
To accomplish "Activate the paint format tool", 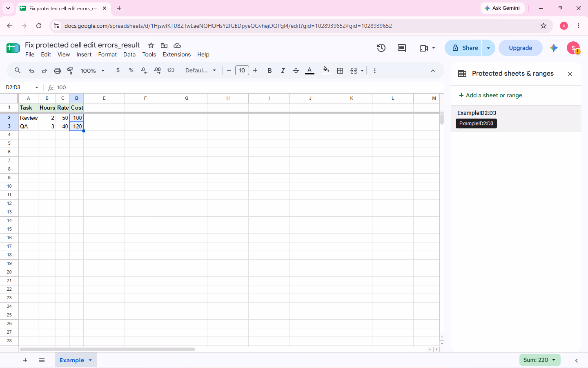I will coord(70,70).
